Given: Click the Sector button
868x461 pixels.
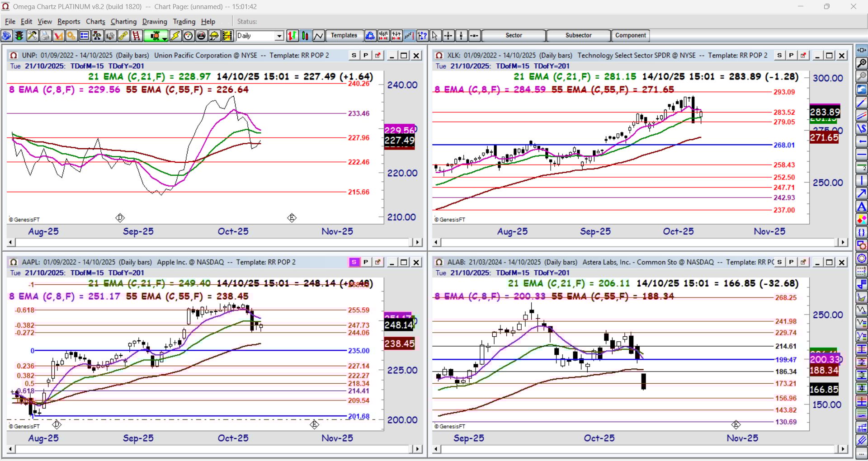Looking at the screenshot, I should coord(514,35).
